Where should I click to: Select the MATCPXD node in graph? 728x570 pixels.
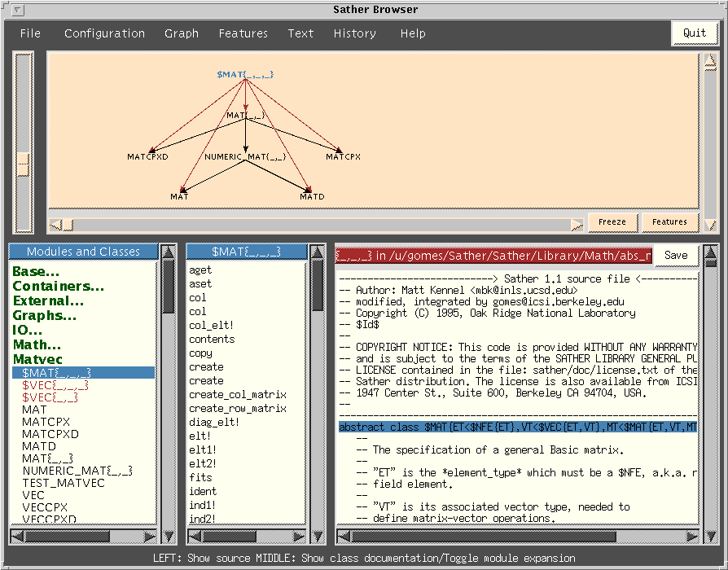(x=147, y=156)
